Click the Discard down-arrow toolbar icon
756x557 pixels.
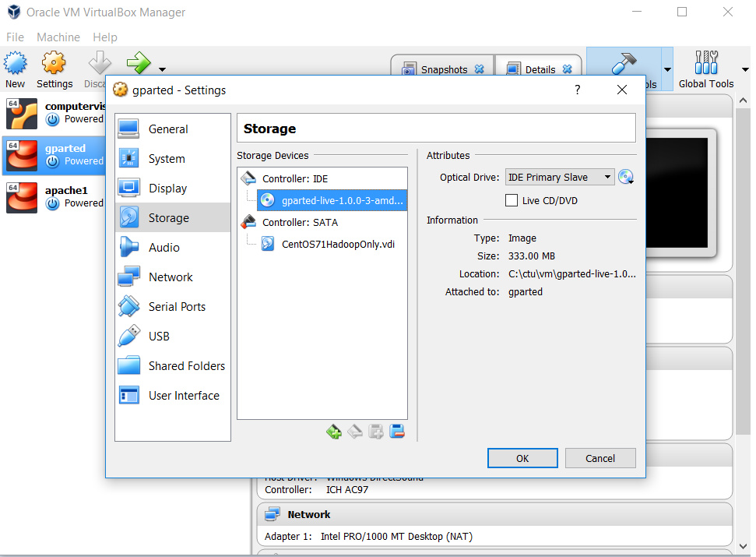tap(100, 62)
